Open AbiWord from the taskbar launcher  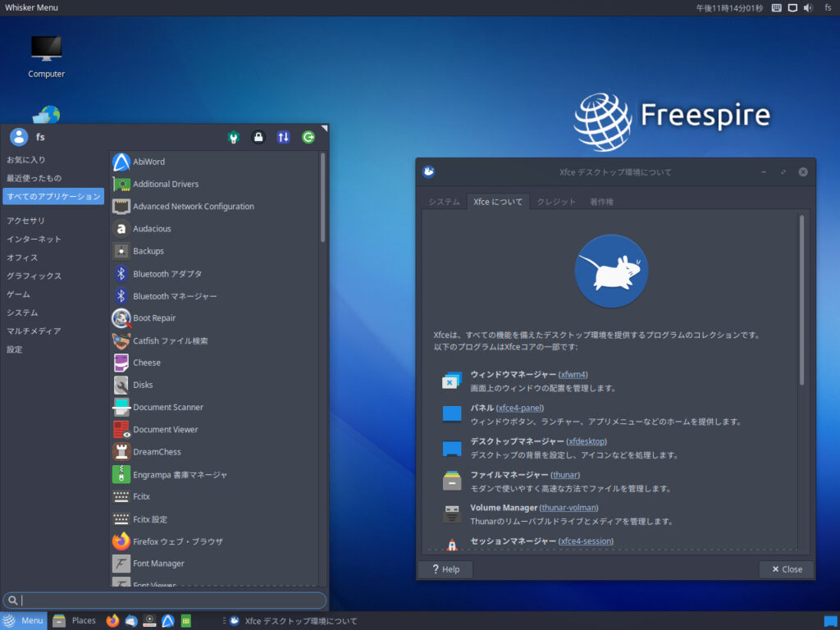[x=168, y=621]
